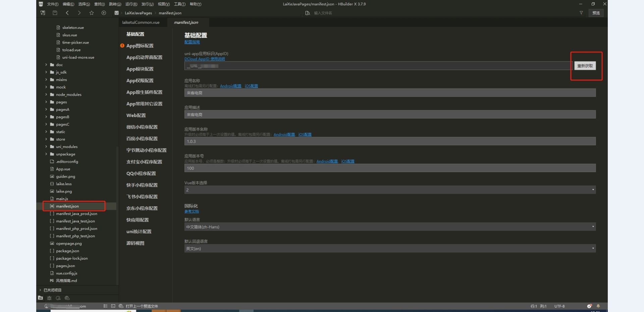The height and width of the screenshot is (312, 644).
Task: Select 微信小程序配置 in the settings list
Action: pos(142,127)
